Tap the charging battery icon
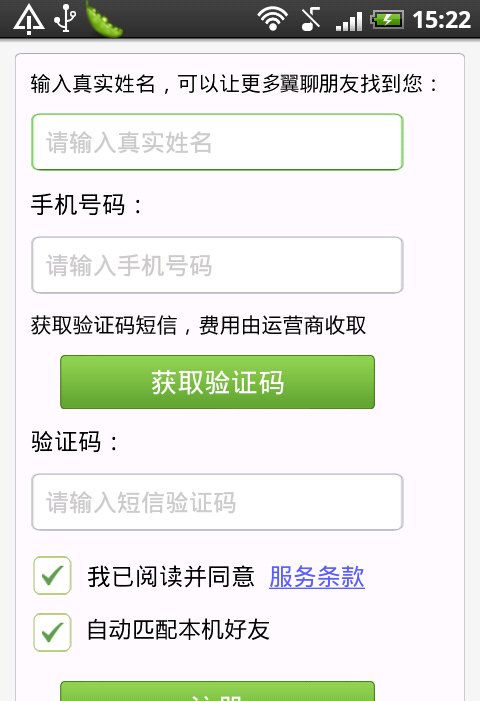The height and width of the screenshot is (701, 480). (387, 20)
